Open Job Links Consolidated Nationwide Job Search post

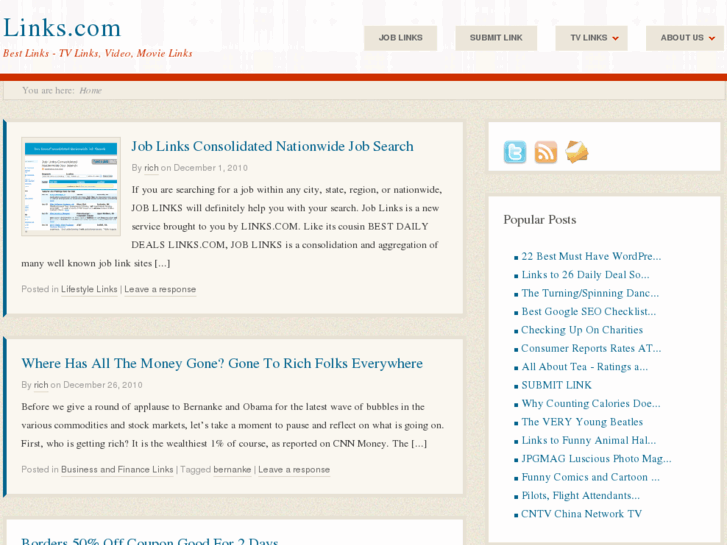pyautogui.click(x=272, y=147)
